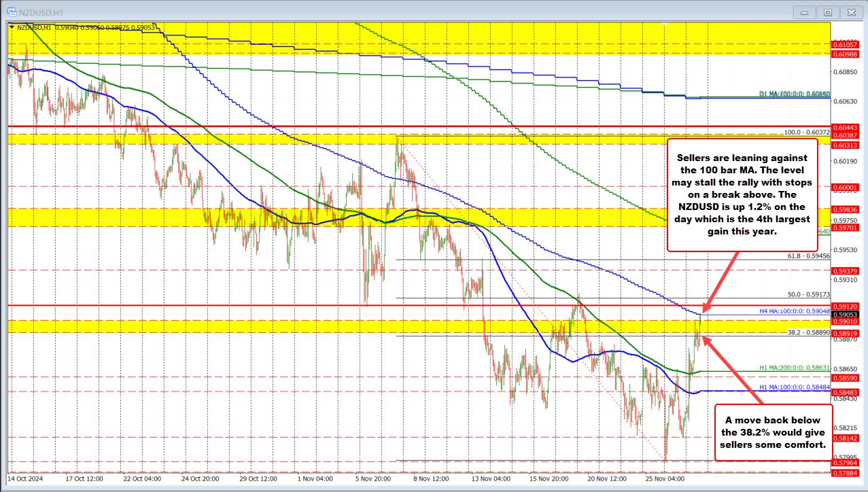Image resolution: width=868 pixels, height=492 pixels.
Task: Select the 0.60443 red price label
Action: (x=844, y=127)
